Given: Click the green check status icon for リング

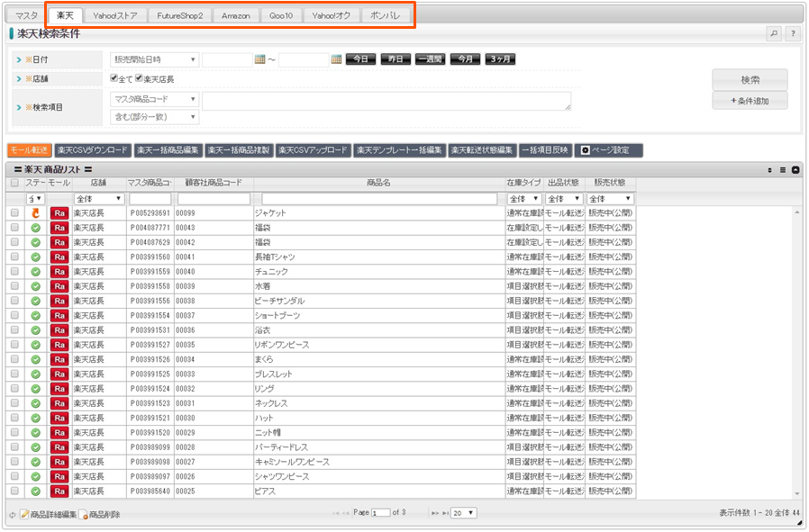Looking at the screenshot, I should (36, 389).
